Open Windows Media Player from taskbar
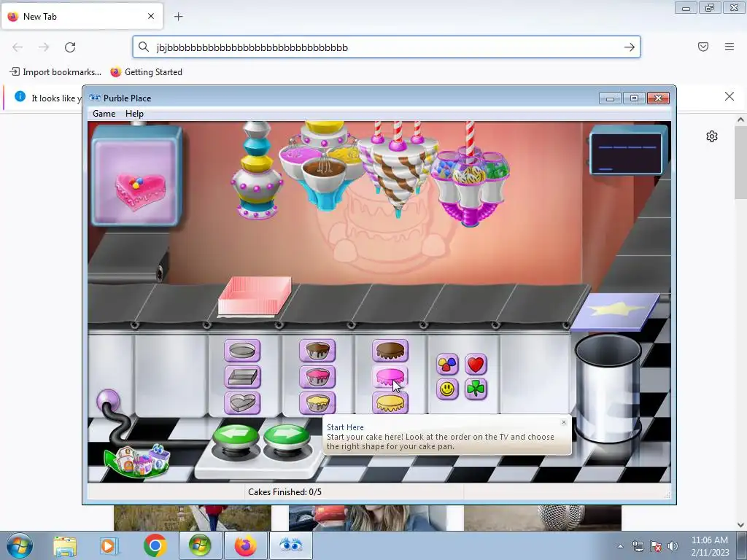 click(109, 545)
